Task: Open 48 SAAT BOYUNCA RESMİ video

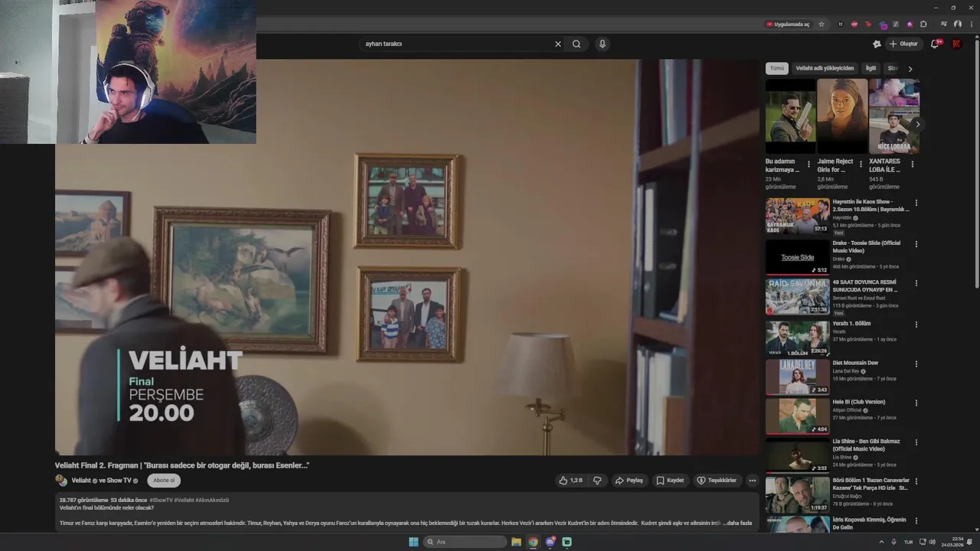Action: pos(865,285)
